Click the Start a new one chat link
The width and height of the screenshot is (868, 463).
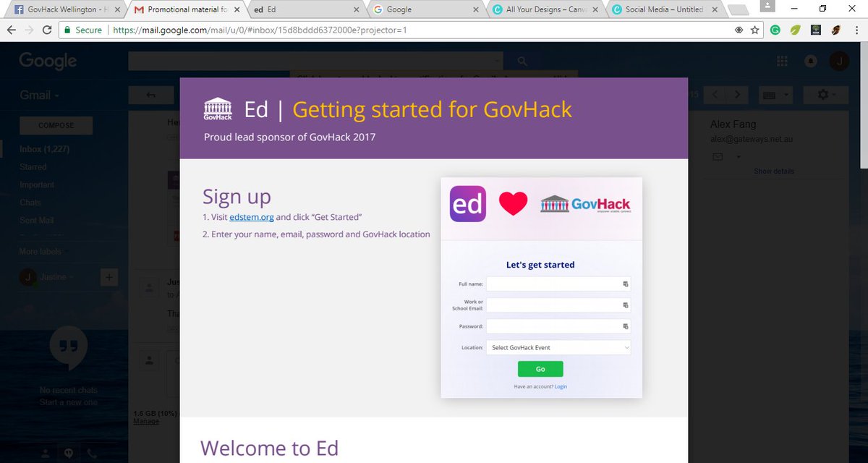pos(68,402)
